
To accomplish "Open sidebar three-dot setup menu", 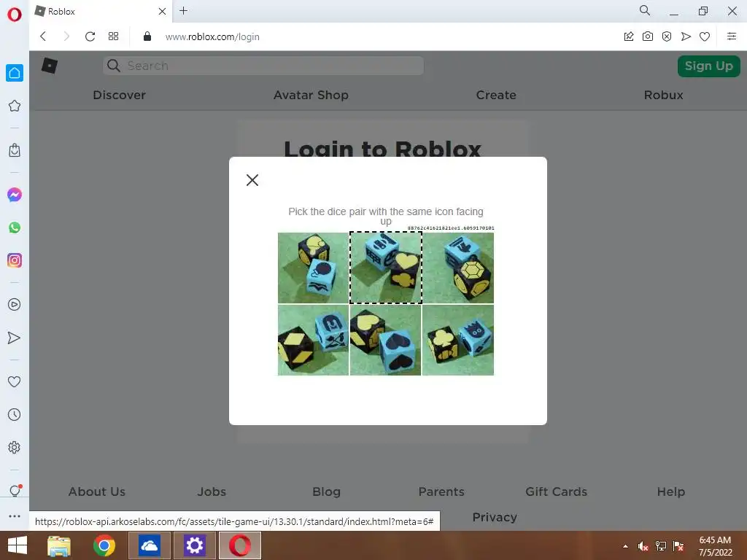I will 15,516.
